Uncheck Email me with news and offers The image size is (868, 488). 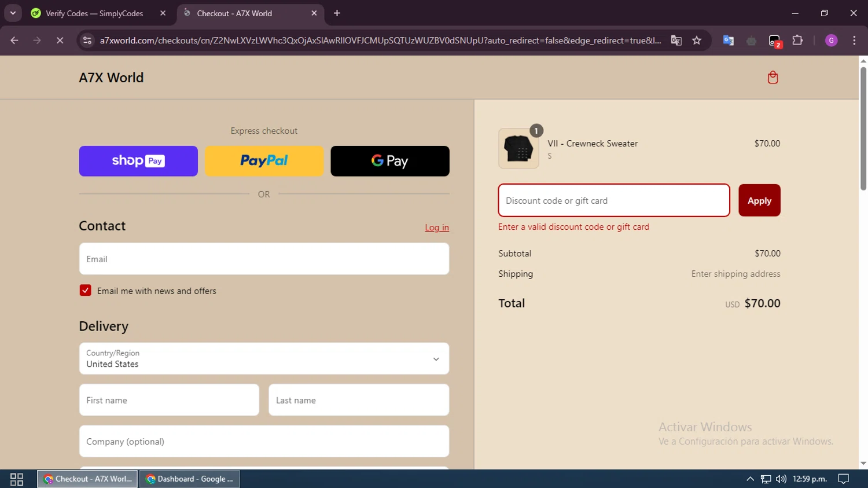[x=85, y=291]
